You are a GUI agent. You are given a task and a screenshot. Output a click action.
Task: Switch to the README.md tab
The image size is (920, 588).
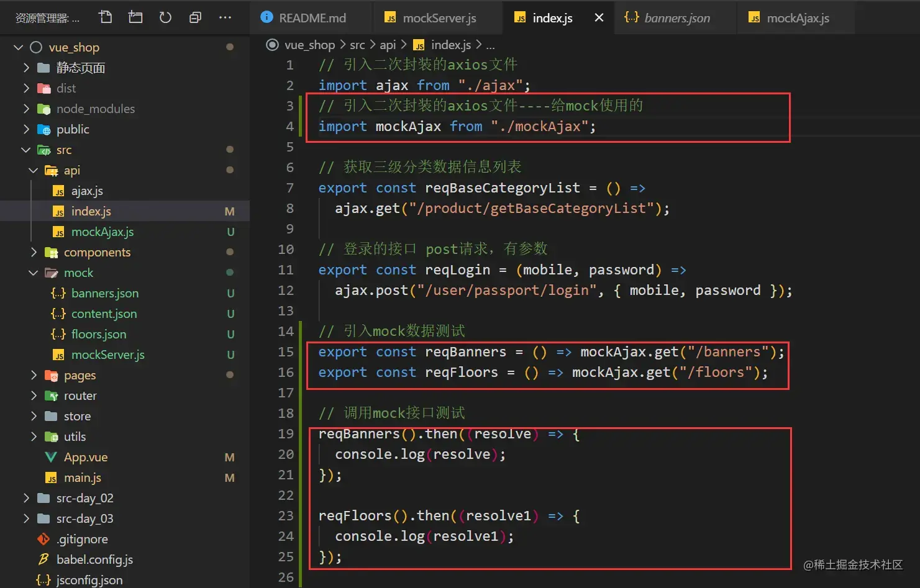point(311,18)
